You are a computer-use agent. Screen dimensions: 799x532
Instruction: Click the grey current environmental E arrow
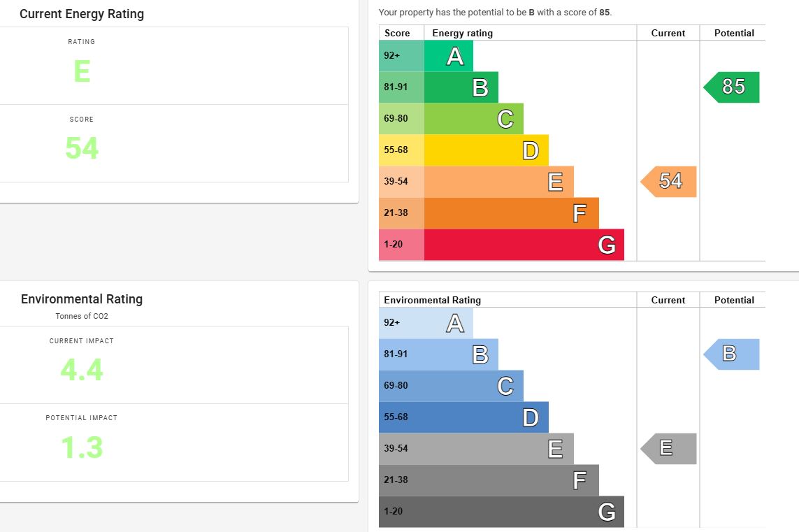(670, 449)
